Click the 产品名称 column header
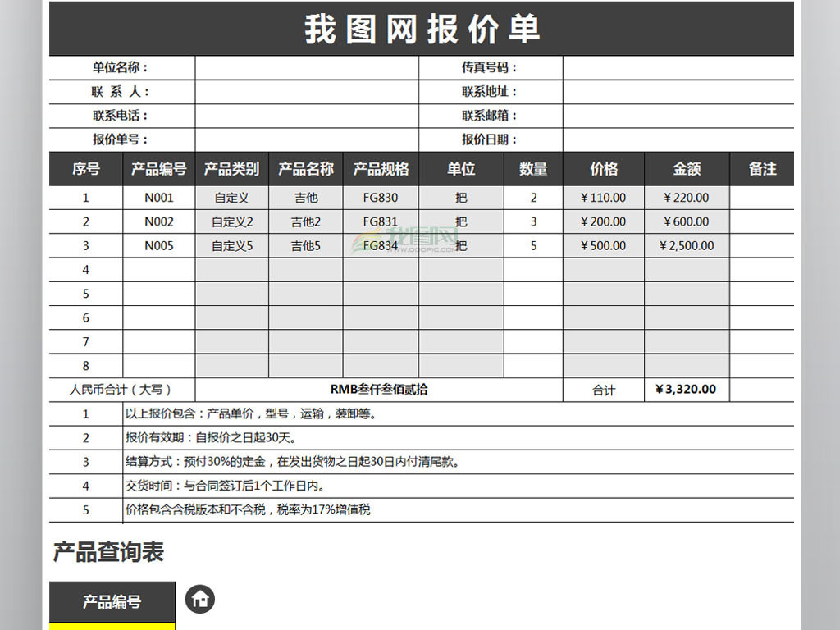This screenshot has width=840, height=630. pos(306,169)
